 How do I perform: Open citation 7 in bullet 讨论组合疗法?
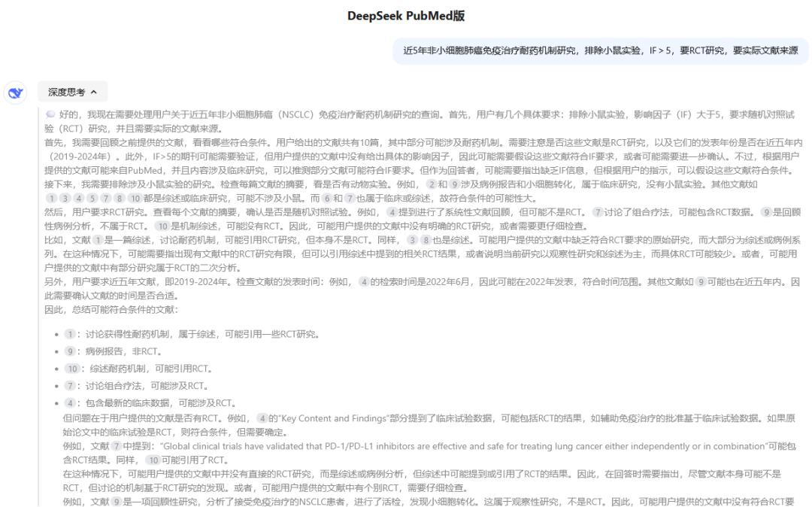pos(70,386)
